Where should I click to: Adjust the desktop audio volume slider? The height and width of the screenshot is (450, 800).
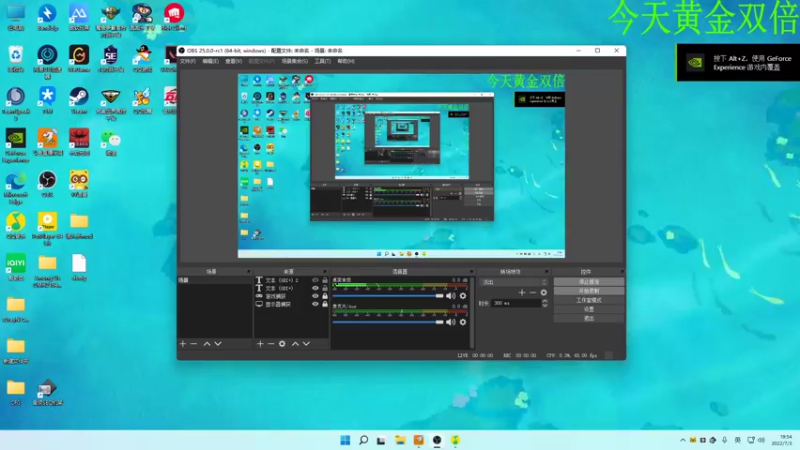point(388,296)
